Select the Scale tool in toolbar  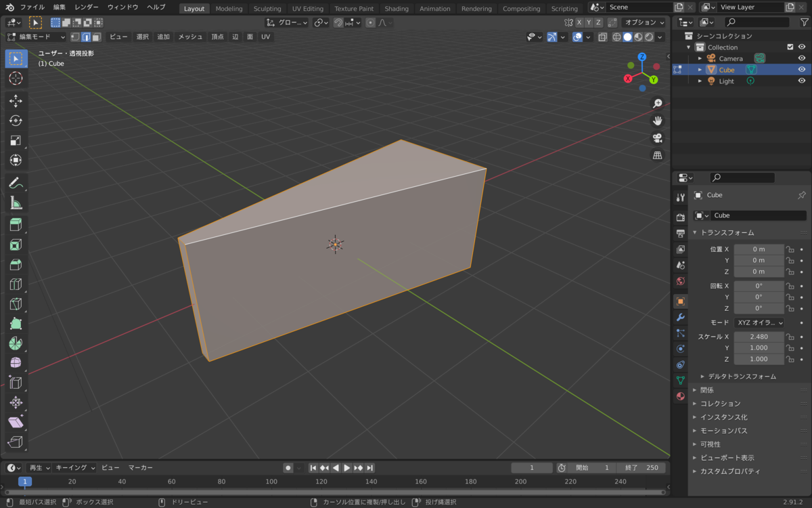16,141
